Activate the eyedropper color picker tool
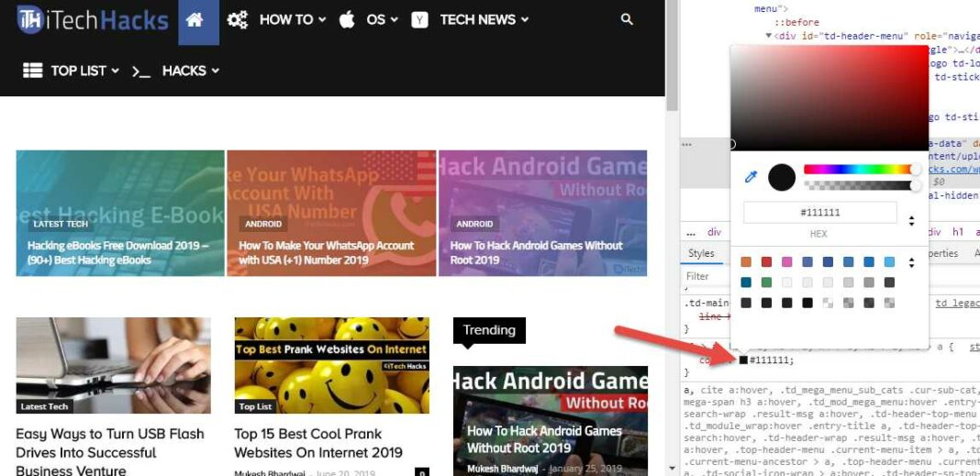980x476 pixels. coord(751,177)
